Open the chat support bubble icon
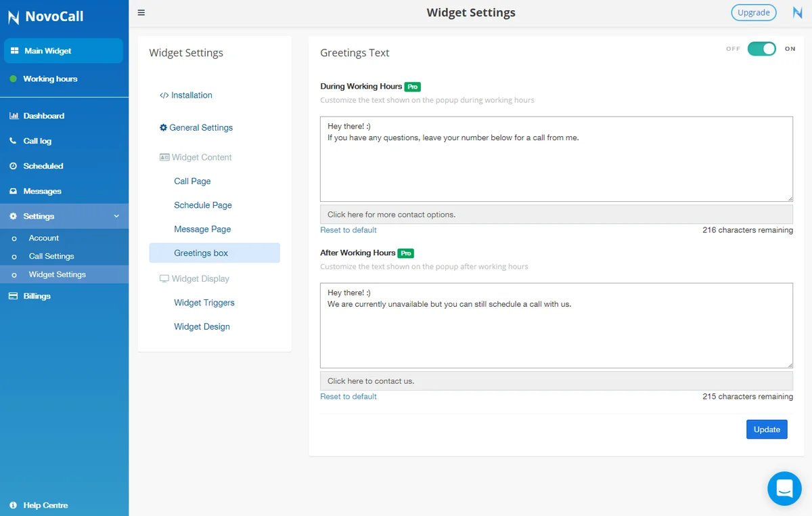 pos(784,488)
